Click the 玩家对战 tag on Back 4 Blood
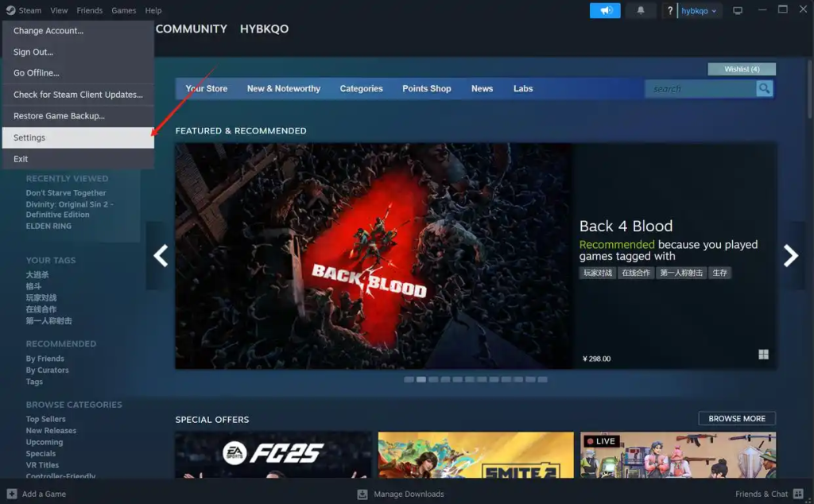This screenshot has height=504, width=814. click(598, 273)
